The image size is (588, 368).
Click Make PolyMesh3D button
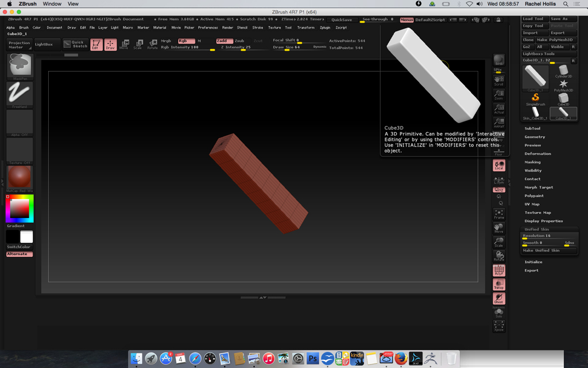click(x=556, y=40)
